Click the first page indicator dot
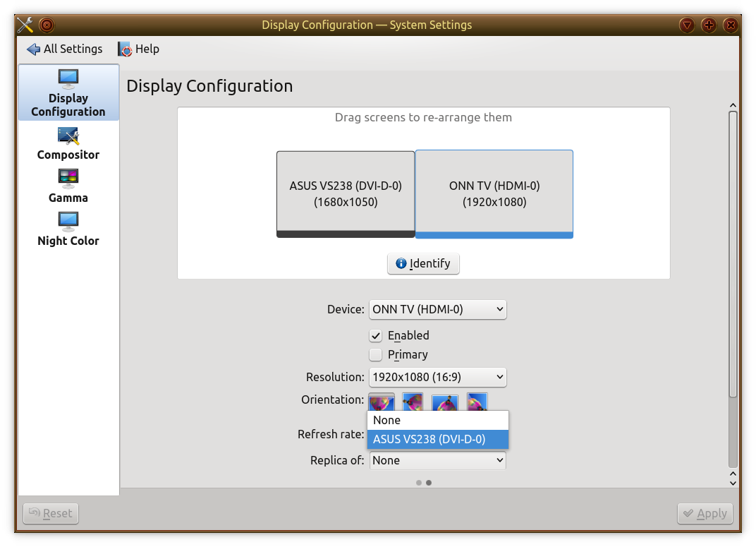 [x=418, y=483]
